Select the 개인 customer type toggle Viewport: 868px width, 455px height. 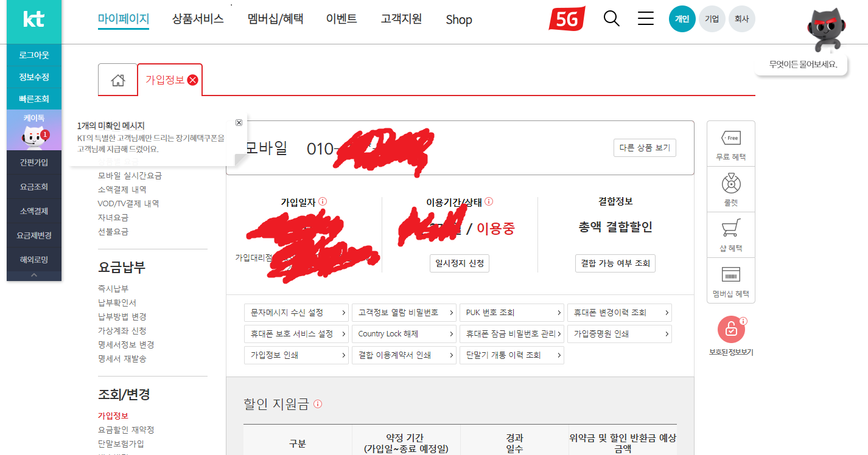click(682, 19)
